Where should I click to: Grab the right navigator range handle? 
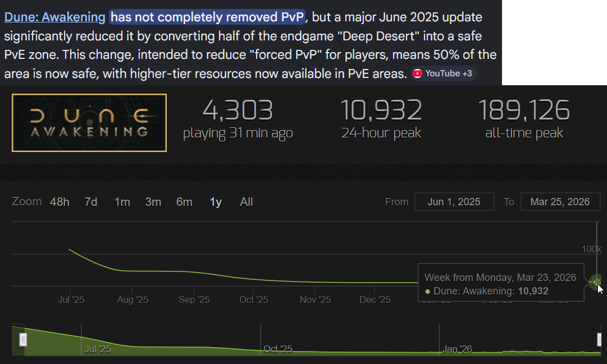point(599,340)
